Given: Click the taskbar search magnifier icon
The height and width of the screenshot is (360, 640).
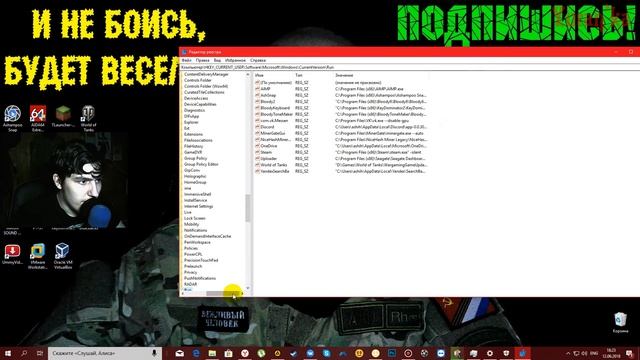Looking at the screenshot, I should coord(24,353).
